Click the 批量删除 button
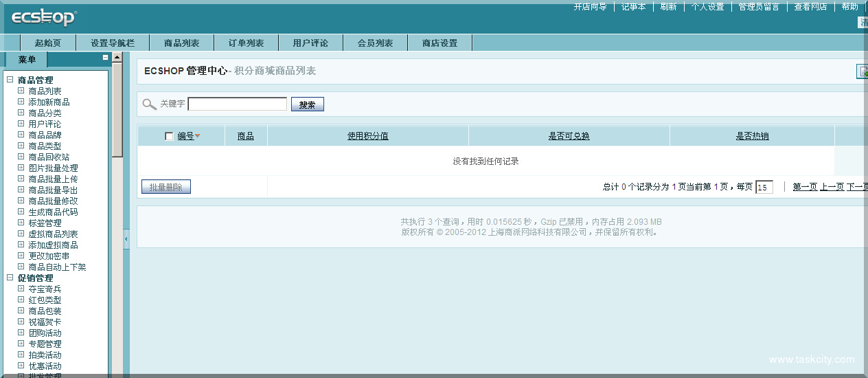Image resolution: width=868 pixels, height=378 pixels. (166, 187)
